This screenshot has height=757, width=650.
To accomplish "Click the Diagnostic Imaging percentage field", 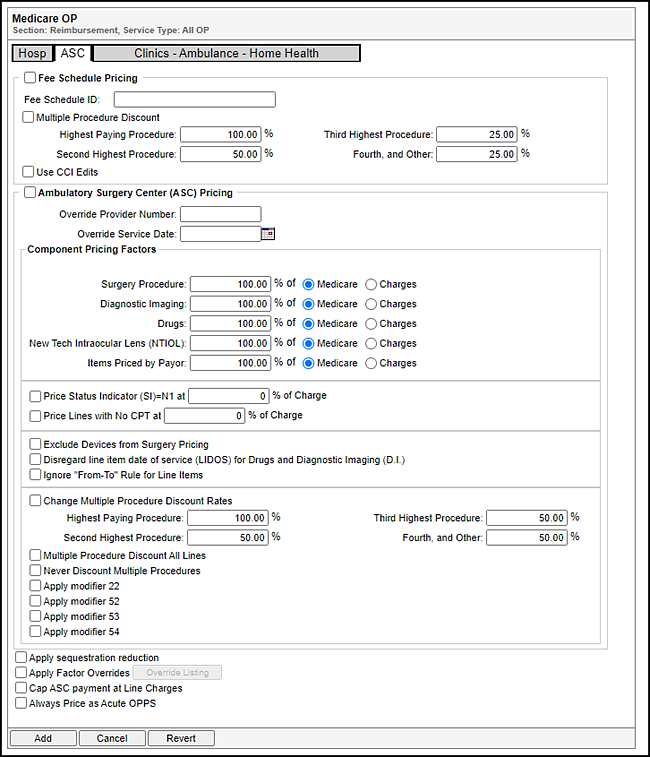I will pyautogui.click(x=230, y=304).
